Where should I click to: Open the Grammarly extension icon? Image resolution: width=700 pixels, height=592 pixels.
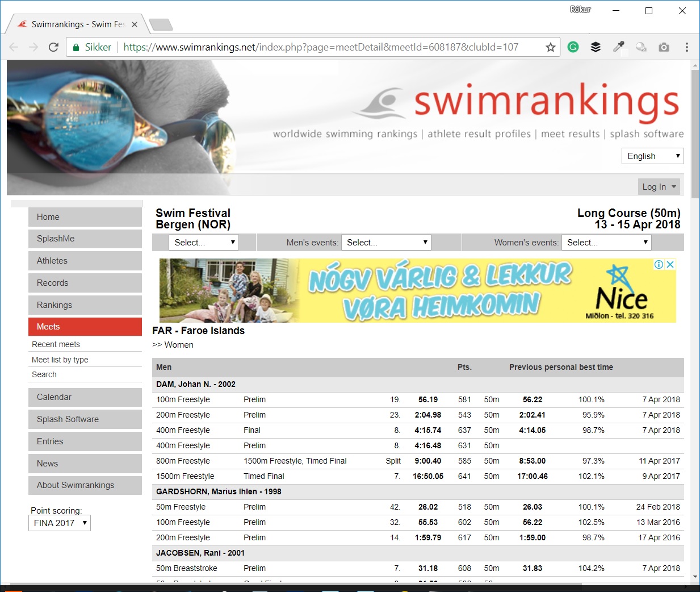[x=573, y=47]
